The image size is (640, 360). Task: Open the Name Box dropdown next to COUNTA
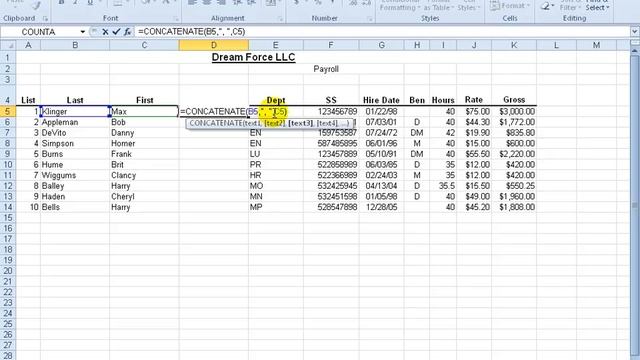pos(82,32)
